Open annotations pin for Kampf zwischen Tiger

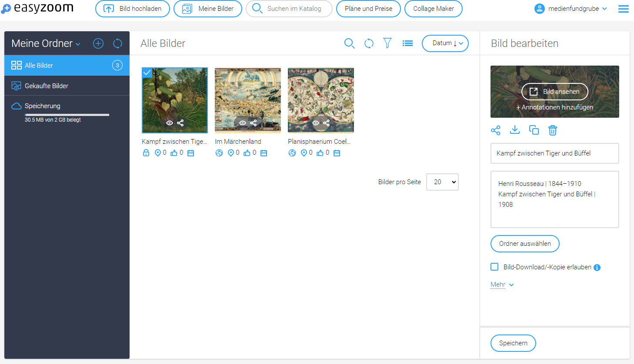[158, 153]
